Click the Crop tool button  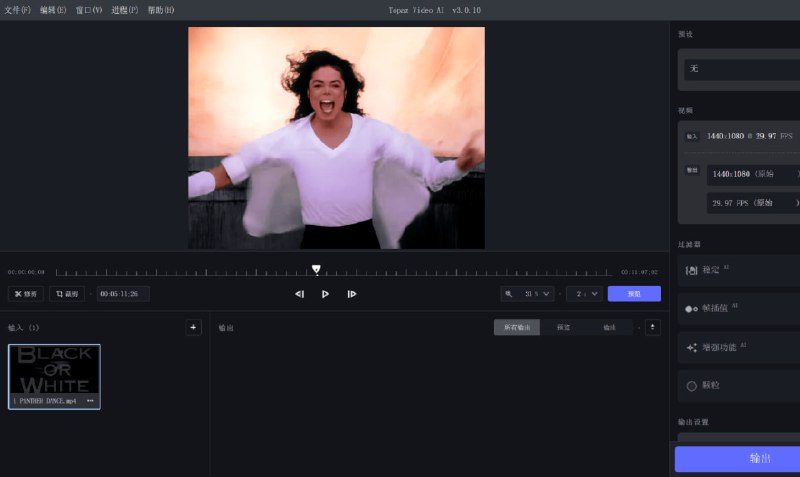coord(67,294)
